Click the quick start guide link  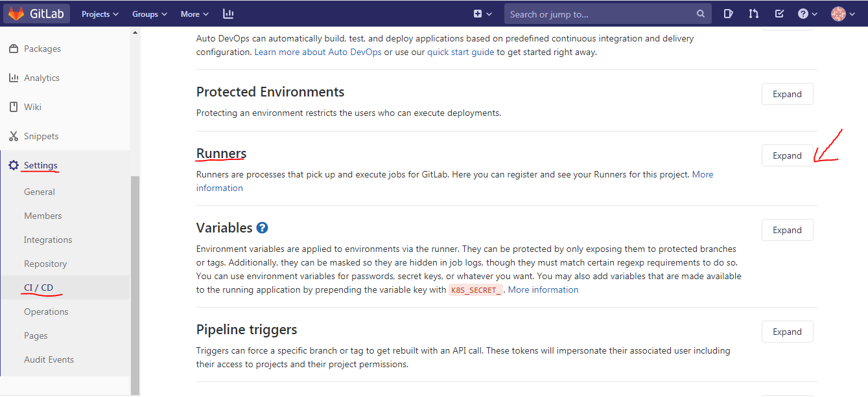(460, 52)
